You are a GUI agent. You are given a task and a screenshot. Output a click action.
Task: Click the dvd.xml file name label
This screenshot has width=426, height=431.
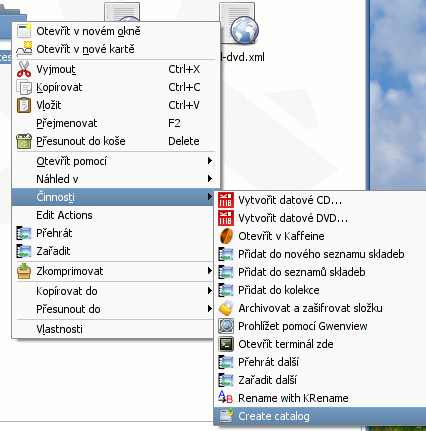point(243,57)
